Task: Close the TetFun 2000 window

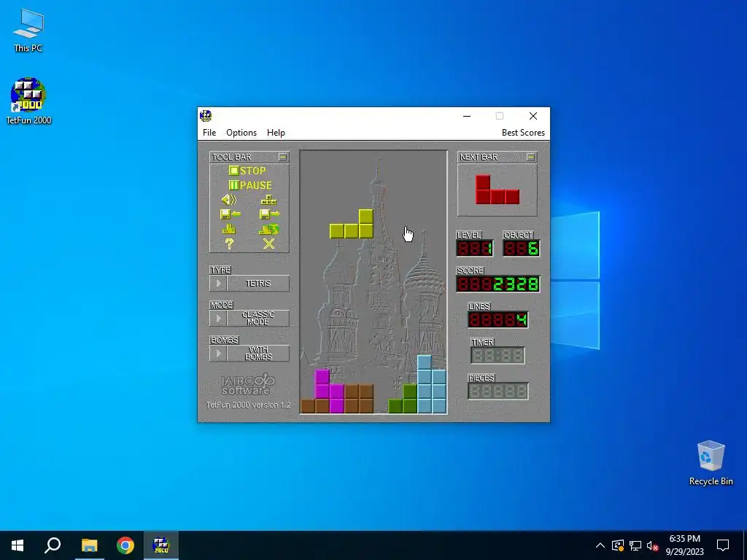Action: (x=533, y=116)
